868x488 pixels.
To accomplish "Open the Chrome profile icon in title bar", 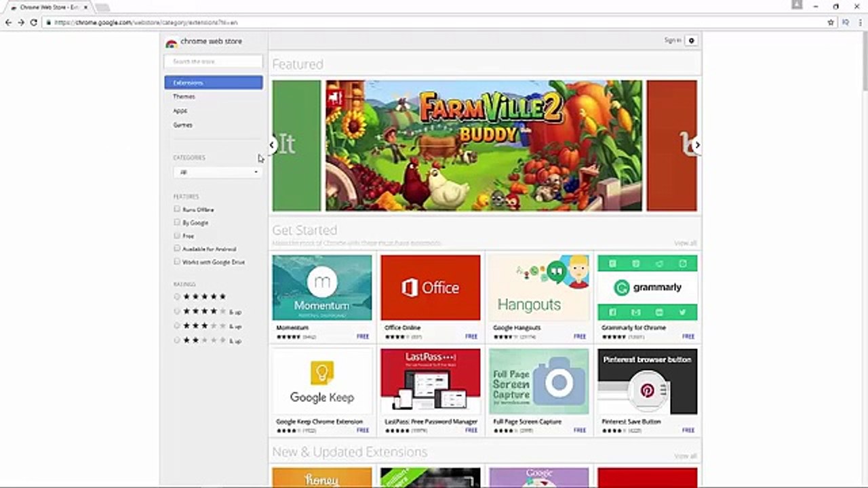I will click(797, 5).
